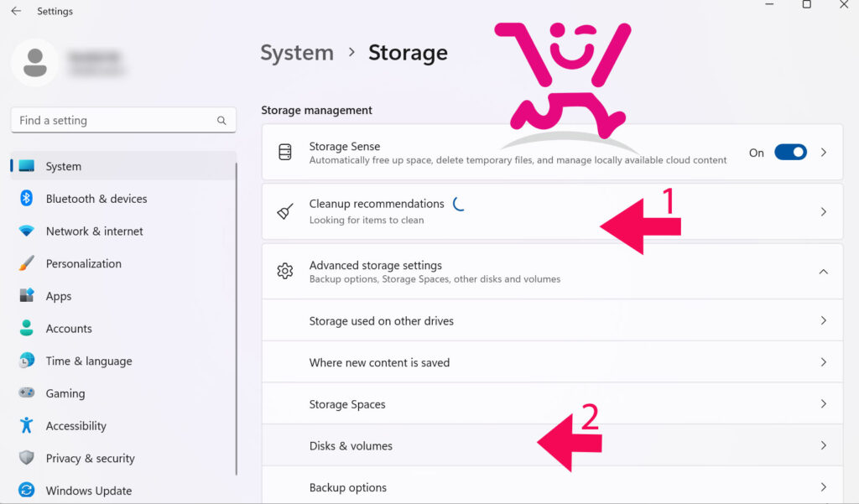Click the Time & language clock icon
Screen dimensions: 859x504
click(x=26, y=361)
